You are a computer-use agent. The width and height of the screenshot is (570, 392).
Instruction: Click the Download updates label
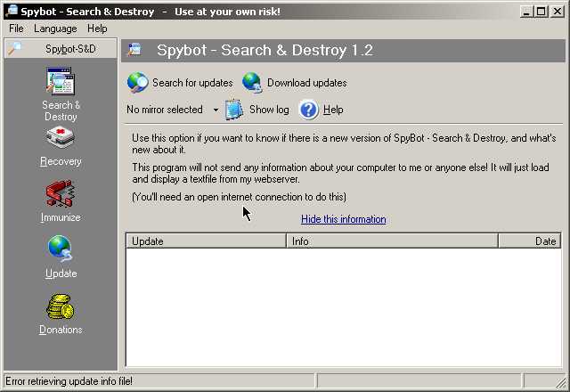click(307, 83)
